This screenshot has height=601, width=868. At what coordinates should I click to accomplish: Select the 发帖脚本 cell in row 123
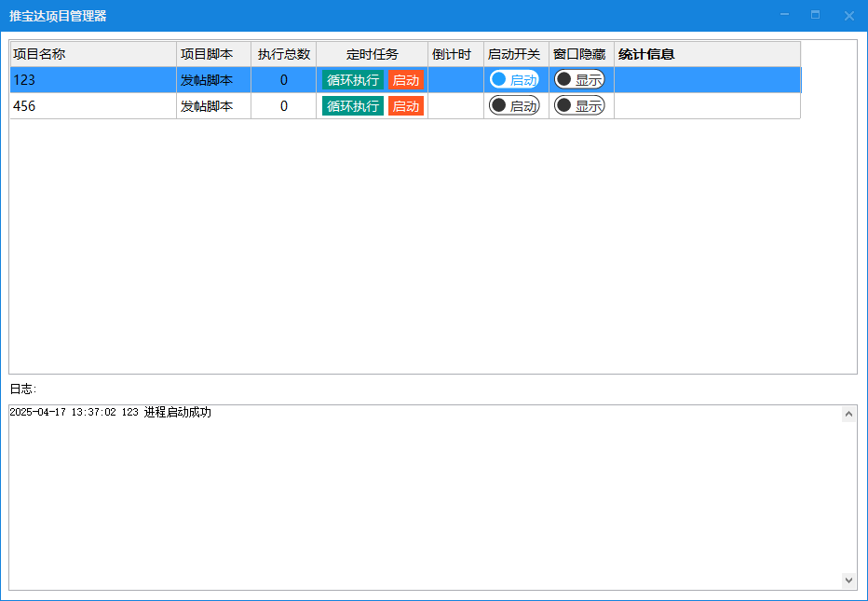tap(213, 80)
